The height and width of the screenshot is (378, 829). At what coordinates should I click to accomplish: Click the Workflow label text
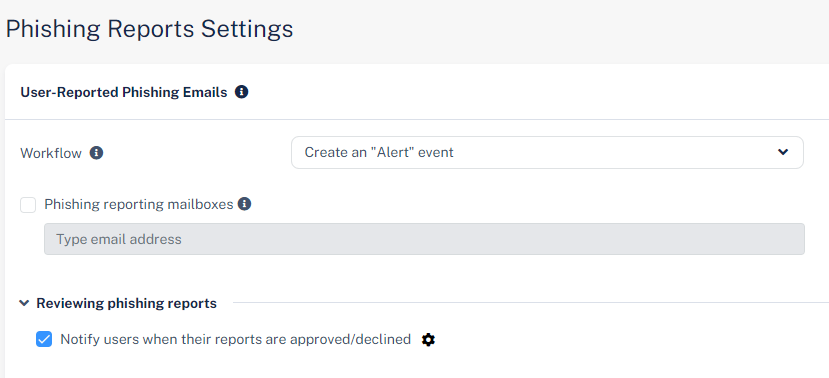[51, 153]
